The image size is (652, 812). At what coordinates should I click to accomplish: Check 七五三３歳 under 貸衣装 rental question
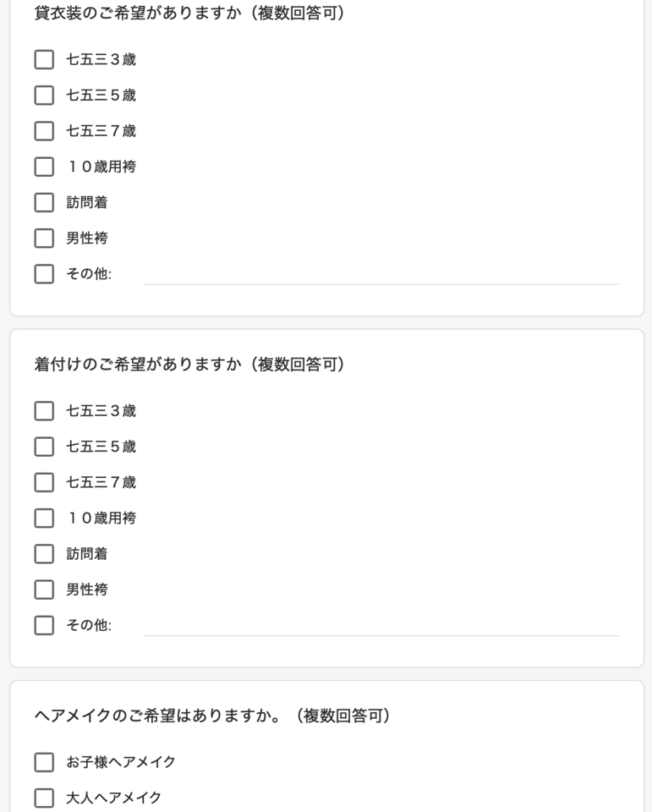click(44, 59)
